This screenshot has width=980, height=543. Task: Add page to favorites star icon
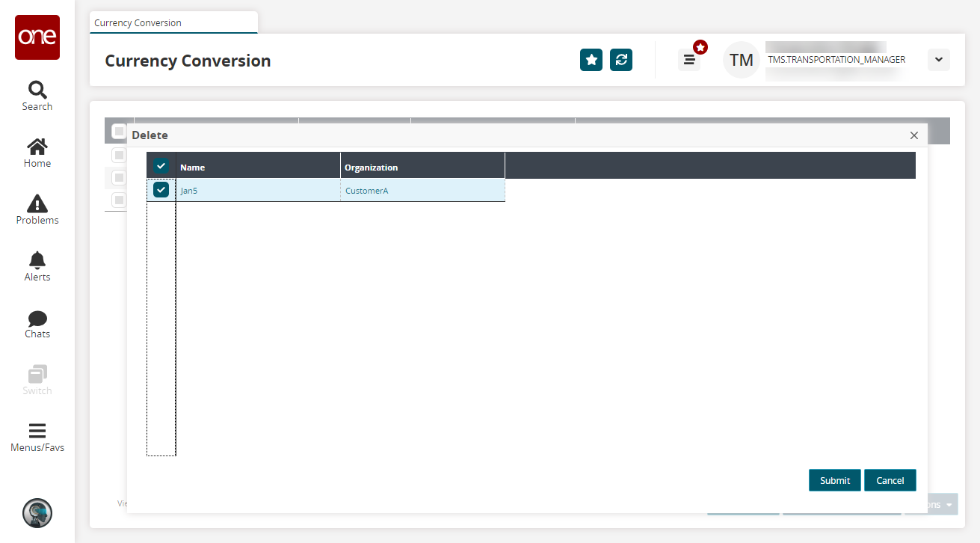(x=591, y=60)
